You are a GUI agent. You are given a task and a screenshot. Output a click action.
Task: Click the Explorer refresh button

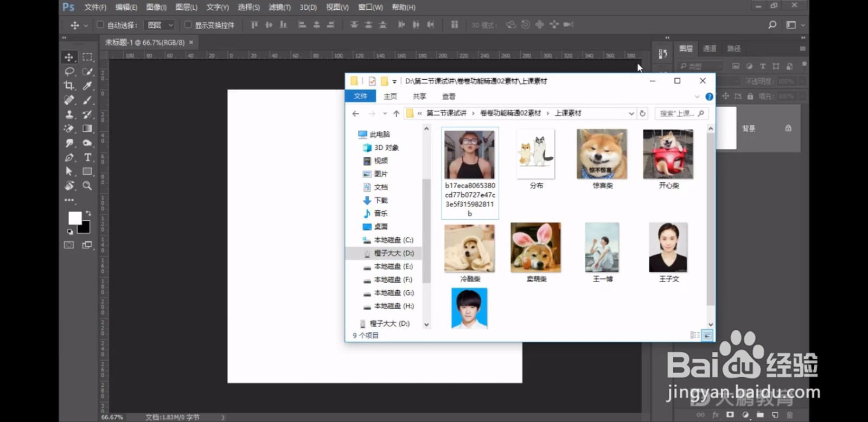click(643, 113)
